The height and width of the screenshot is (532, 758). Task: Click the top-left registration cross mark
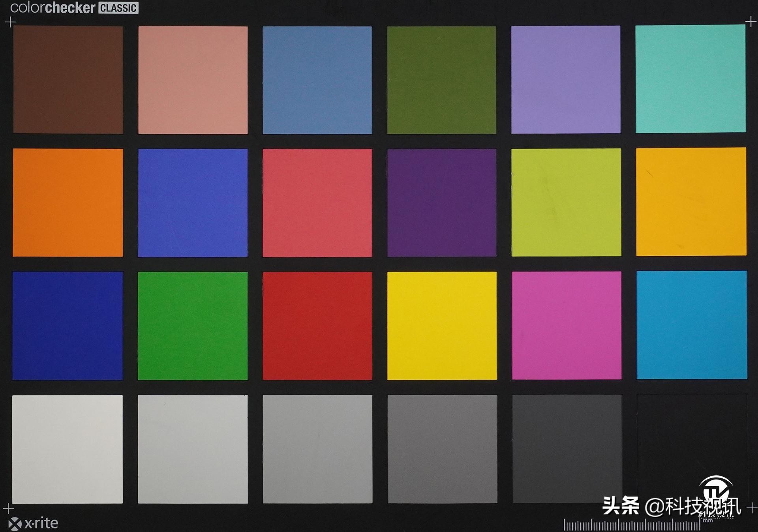click(10, 22)
